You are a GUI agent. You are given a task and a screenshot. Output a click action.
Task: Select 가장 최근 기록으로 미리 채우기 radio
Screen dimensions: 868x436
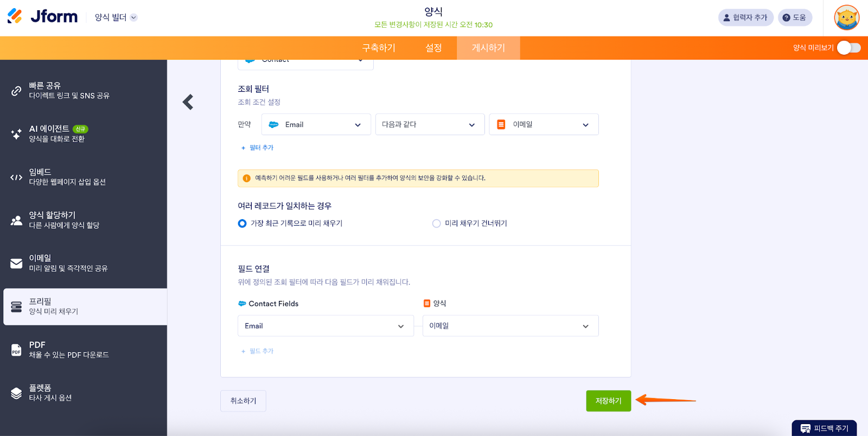pos(242,223)
